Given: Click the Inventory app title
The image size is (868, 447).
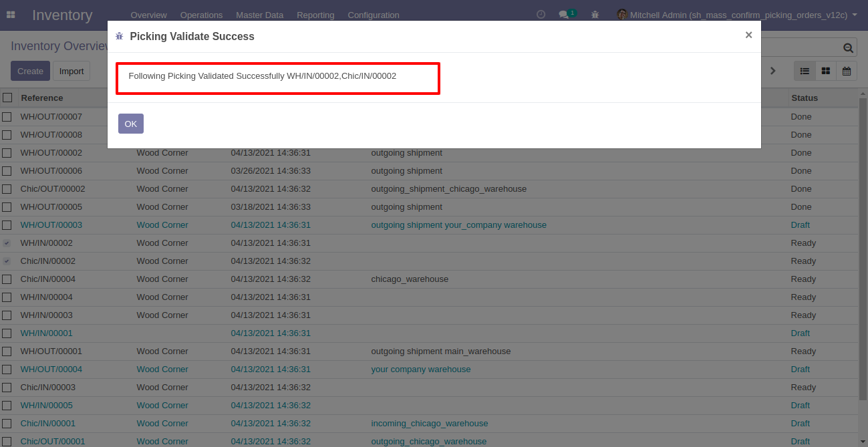Looking at the screenshot, I should point(62,15).
